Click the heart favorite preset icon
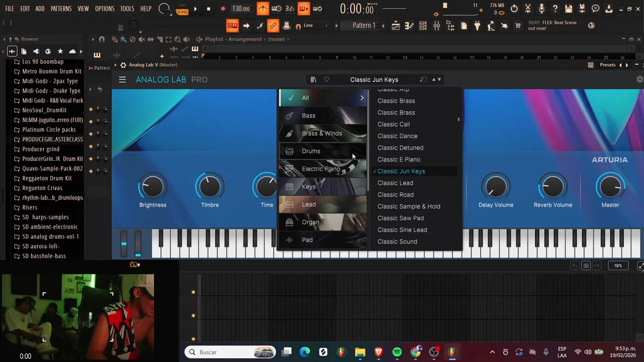 pos(327,79)
